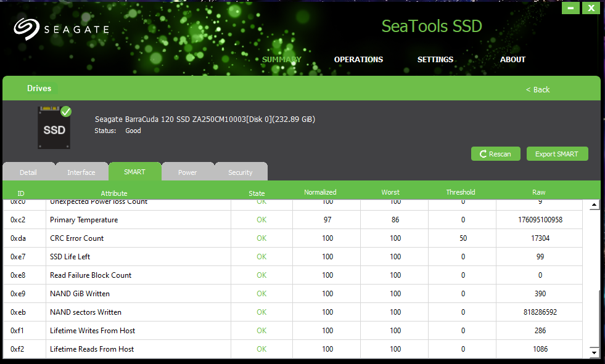Click OK state in CRC Error Count row
The image size is (605, 364).
[261, 238]
